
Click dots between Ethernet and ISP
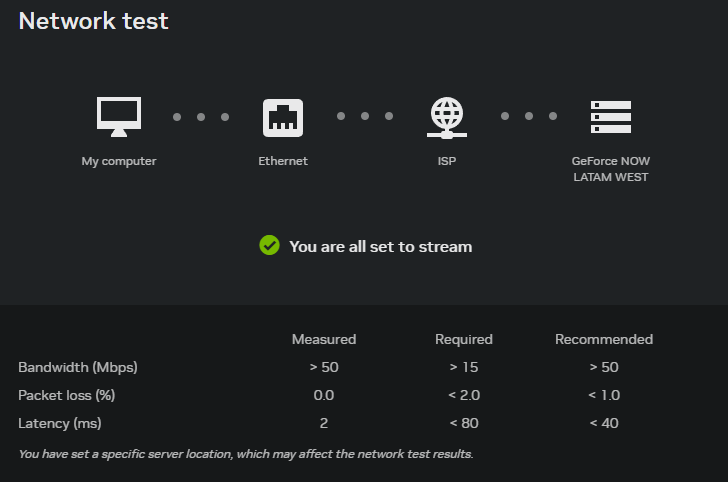click(365, 116)
